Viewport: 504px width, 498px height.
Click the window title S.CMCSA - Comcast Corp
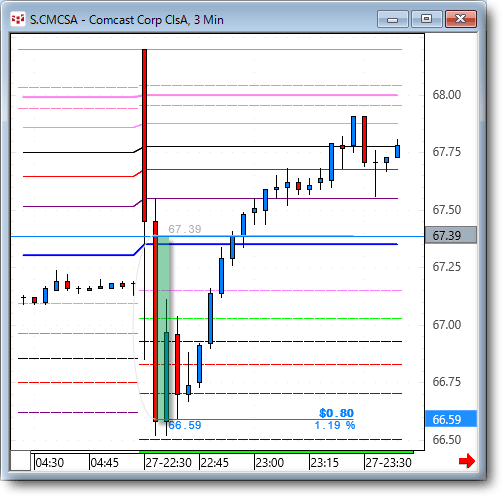coord(127,20)
